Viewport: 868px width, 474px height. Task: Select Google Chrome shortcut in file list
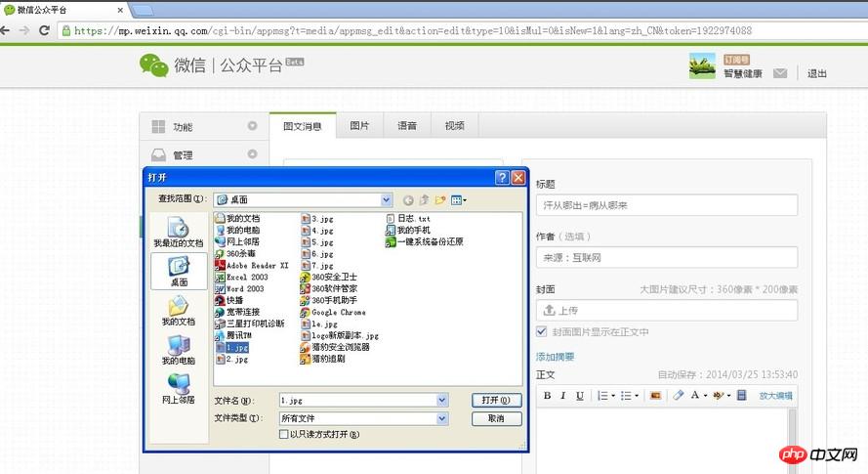coord(333,312)
